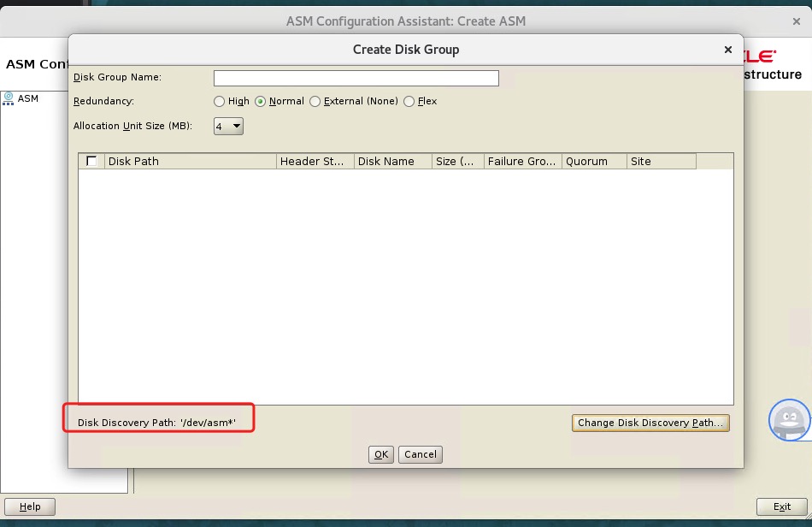This screenshot has height=527, width=812.
Task: Close the Create Disk Group dialog
Action: 728,50
